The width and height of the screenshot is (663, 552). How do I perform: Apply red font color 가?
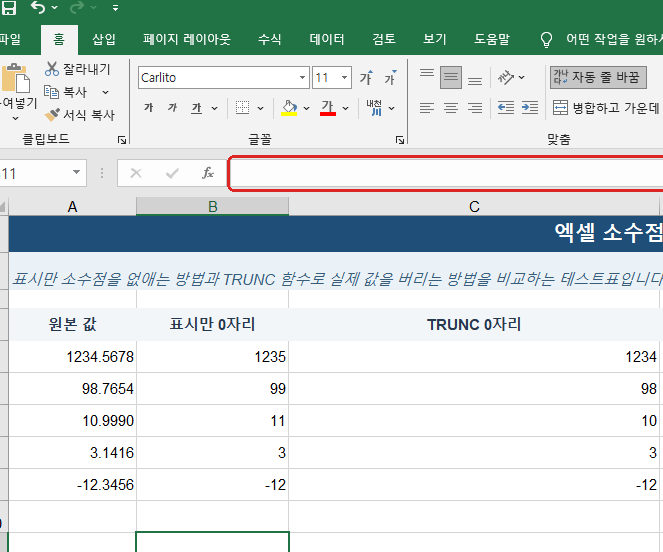[328, 108]
